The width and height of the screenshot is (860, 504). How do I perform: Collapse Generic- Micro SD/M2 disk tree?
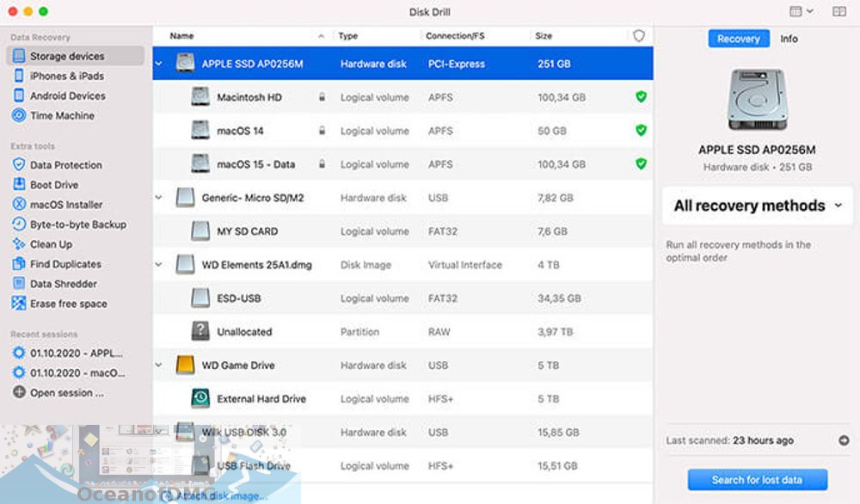[158, 198]
